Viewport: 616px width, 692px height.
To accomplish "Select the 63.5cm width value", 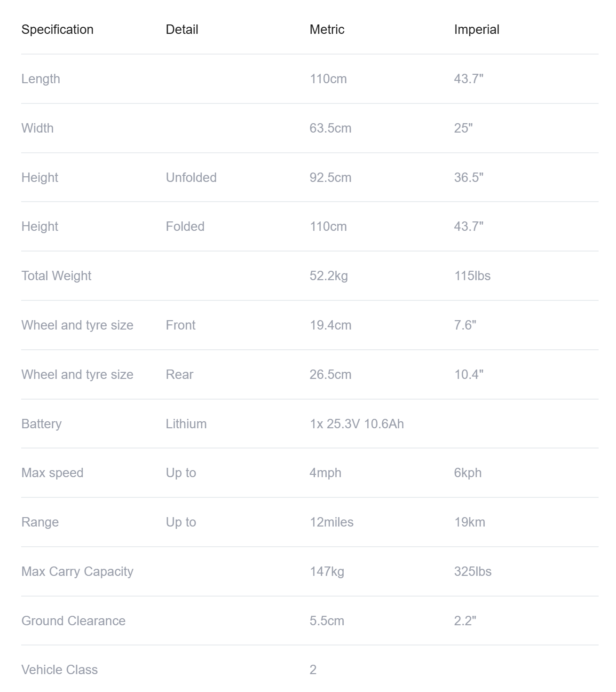I will (330, 128).
